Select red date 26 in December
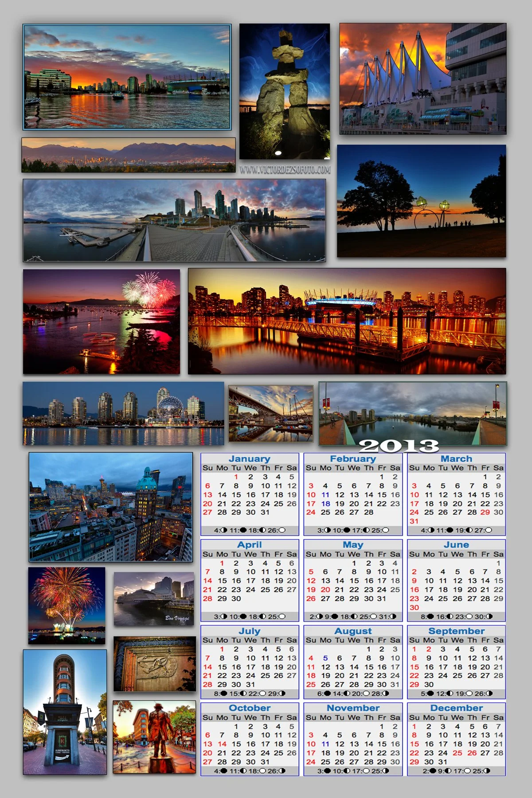Viewport: 532px width, 798px height. click(472, 753)
